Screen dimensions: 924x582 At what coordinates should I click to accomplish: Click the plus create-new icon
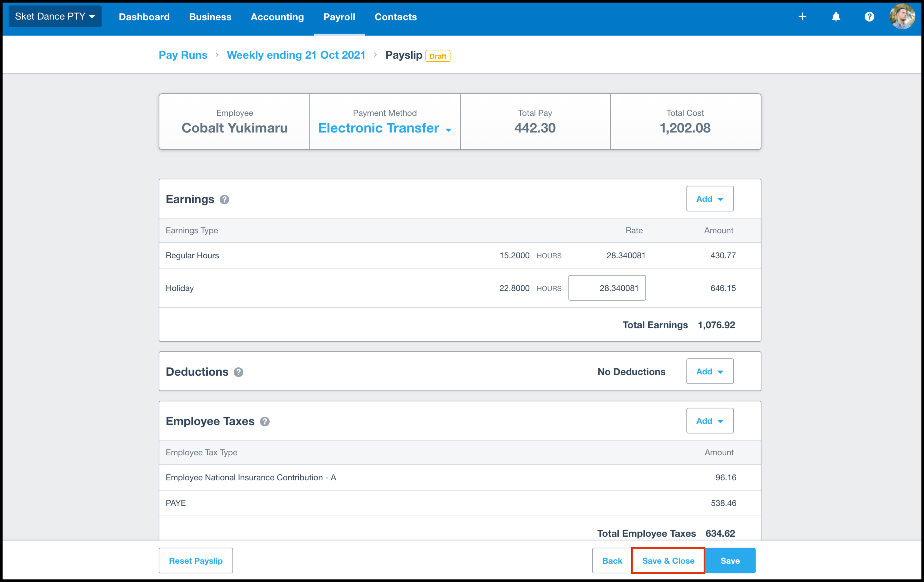point(802,17)
